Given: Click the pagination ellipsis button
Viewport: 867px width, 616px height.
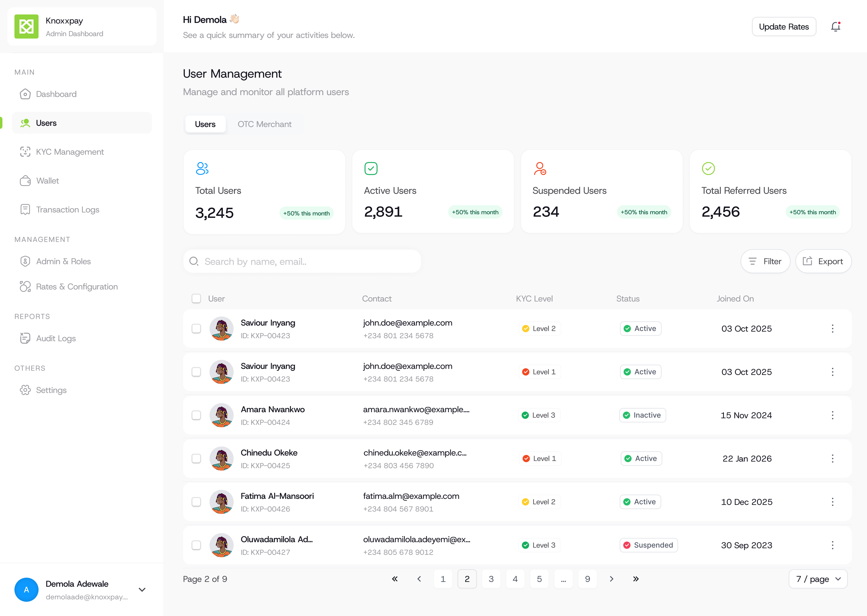Looking at the screenshot, I should pos(564,579).
